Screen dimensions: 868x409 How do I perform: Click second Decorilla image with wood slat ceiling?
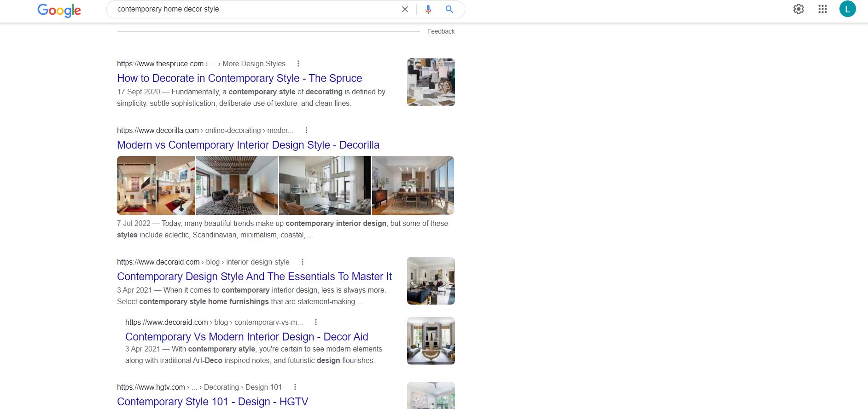point(237,185)
